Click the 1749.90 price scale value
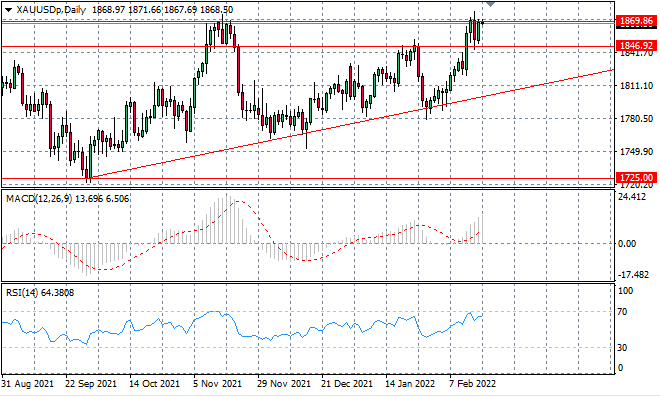This screenshot has width=660, height=397. pos(637,152)
